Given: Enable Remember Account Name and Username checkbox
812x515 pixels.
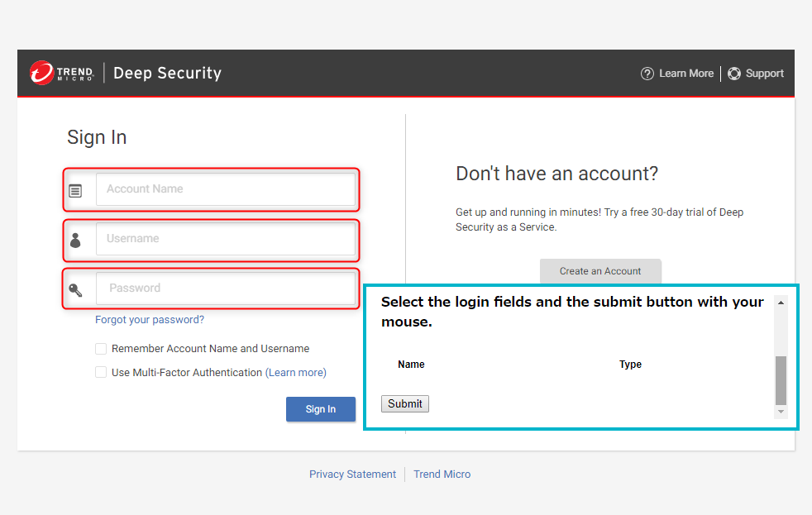Looking at the screenshot, I should point(101,349).
